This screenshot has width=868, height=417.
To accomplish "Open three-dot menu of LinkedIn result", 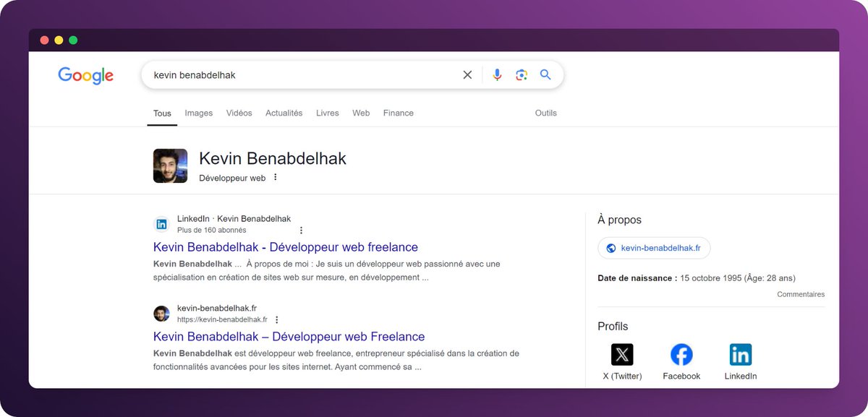I will tap(301, 231).
